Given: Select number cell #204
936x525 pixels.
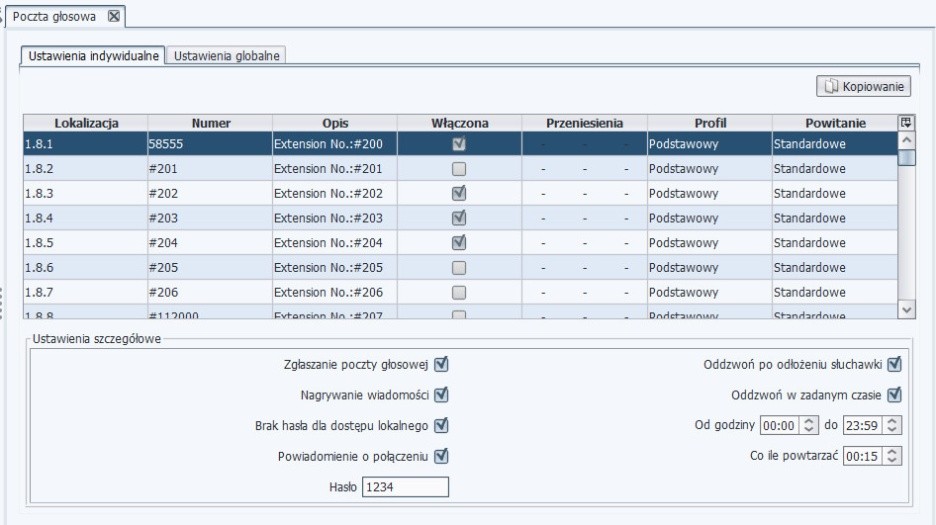Looking at the screenshot, I should click(210, 242).
